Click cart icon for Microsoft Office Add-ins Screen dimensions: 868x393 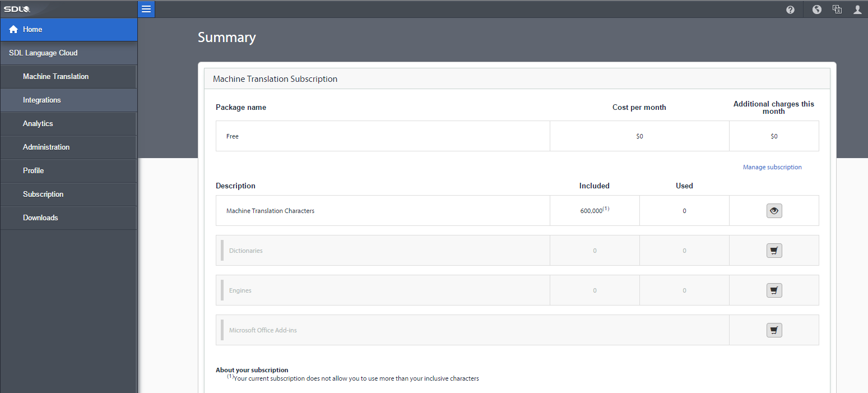tap(774, 330)
